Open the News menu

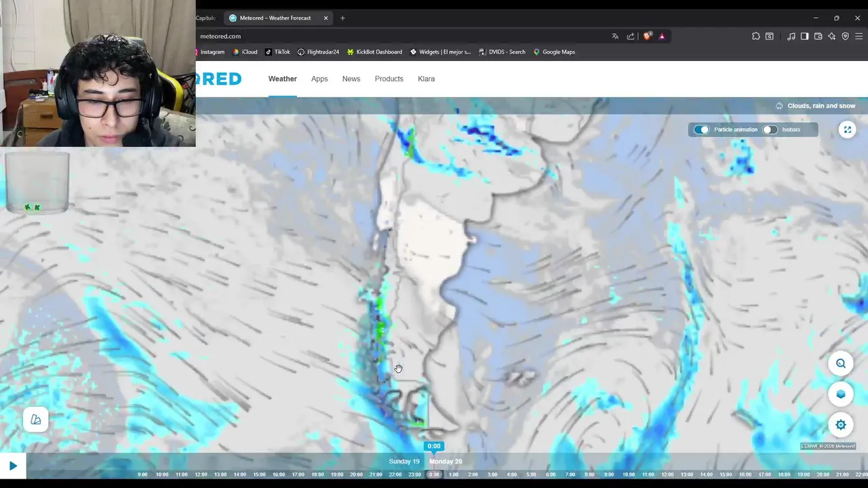tap(351, 79)
